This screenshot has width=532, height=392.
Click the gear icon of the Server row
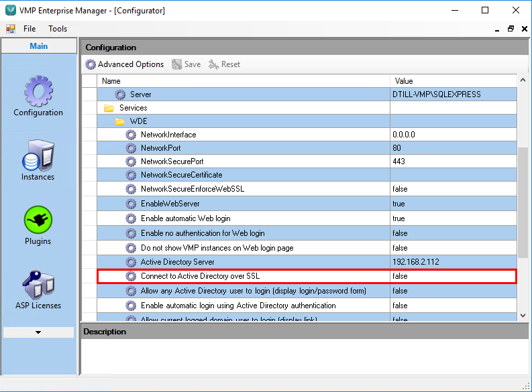pyautogui.click(x=120, y=94)
